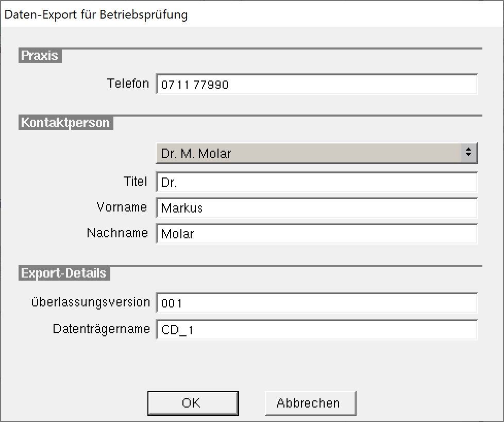Viewport: 504px width, 422px height.
Task: Select the Titel field containing Dr.
Action: coord(316,182)
